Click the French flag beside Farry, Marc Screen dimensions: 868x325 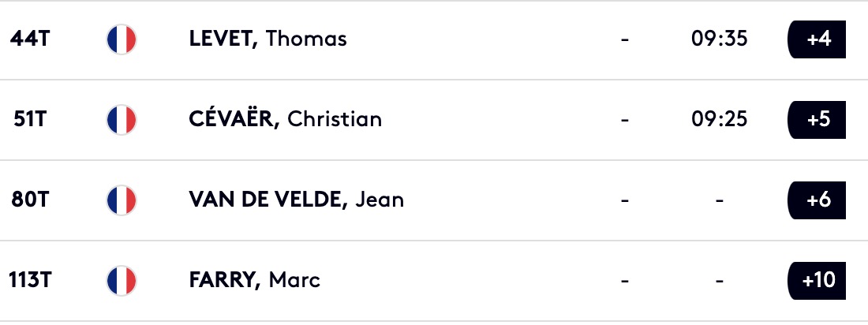(122, 281)
